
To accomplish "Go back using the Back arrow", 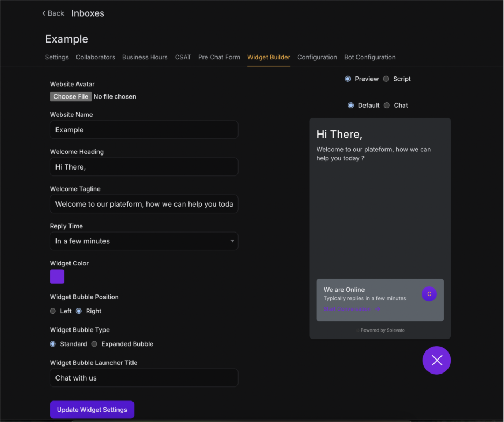I will pos(53,13).
